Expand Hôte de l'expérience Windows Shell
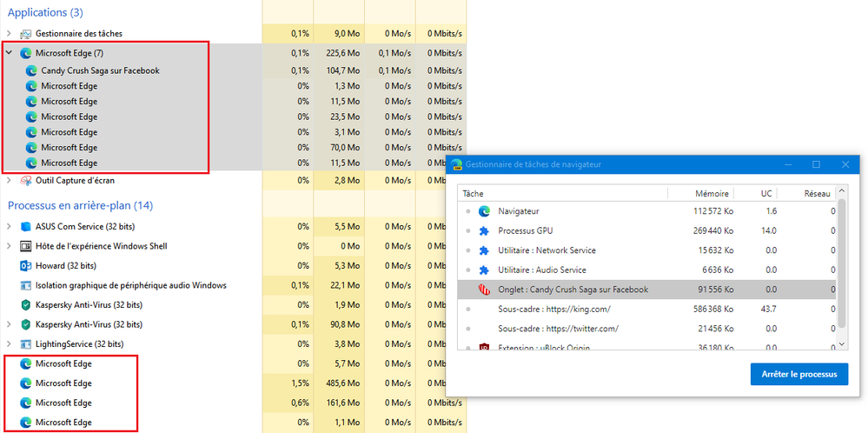This screenshot has width=868, height=433. (x=9, y=246)
